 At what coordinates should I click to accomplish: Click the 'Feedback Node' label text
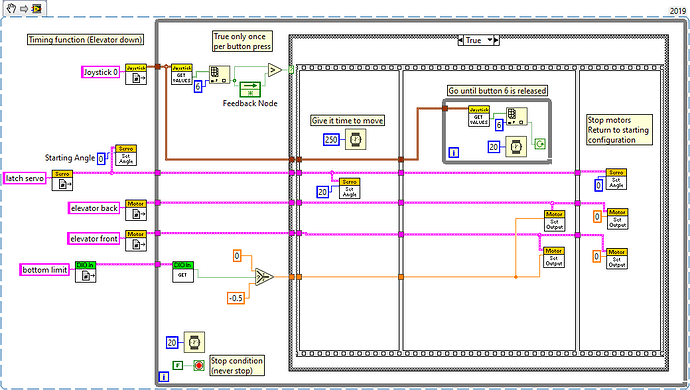(250, 103)
